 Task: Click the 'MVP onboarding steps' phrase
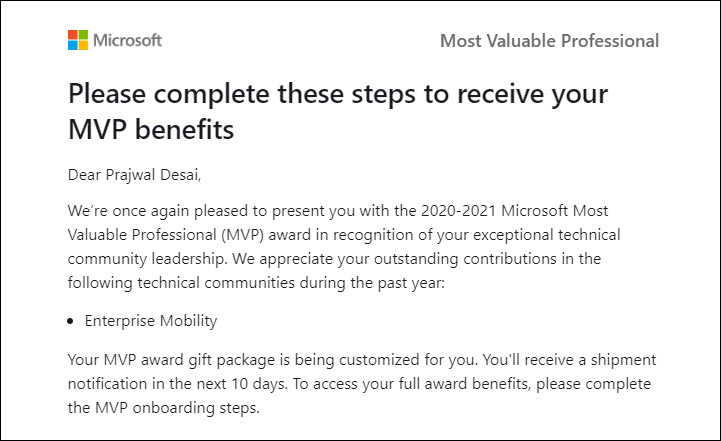177,408
